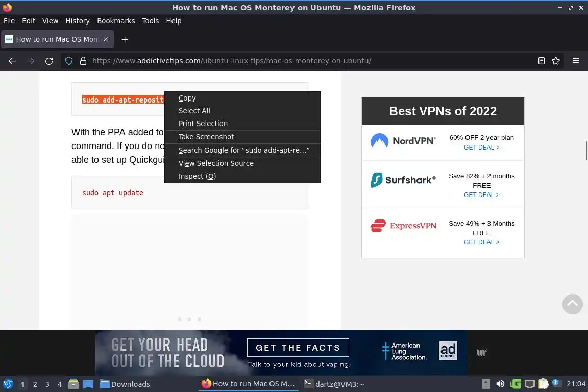The image size is (588, 392).
Task: Choose Select All in context menu
Action: 242,111
